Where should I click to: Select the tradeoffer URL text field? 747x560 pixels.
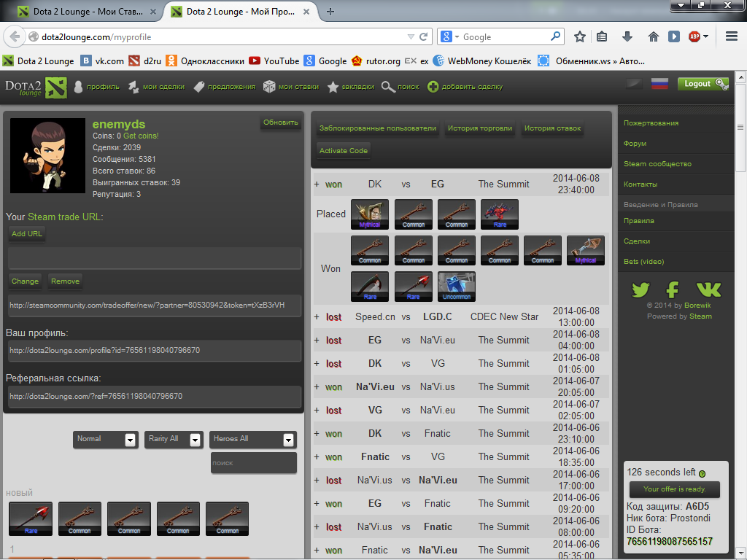[155, 306]
